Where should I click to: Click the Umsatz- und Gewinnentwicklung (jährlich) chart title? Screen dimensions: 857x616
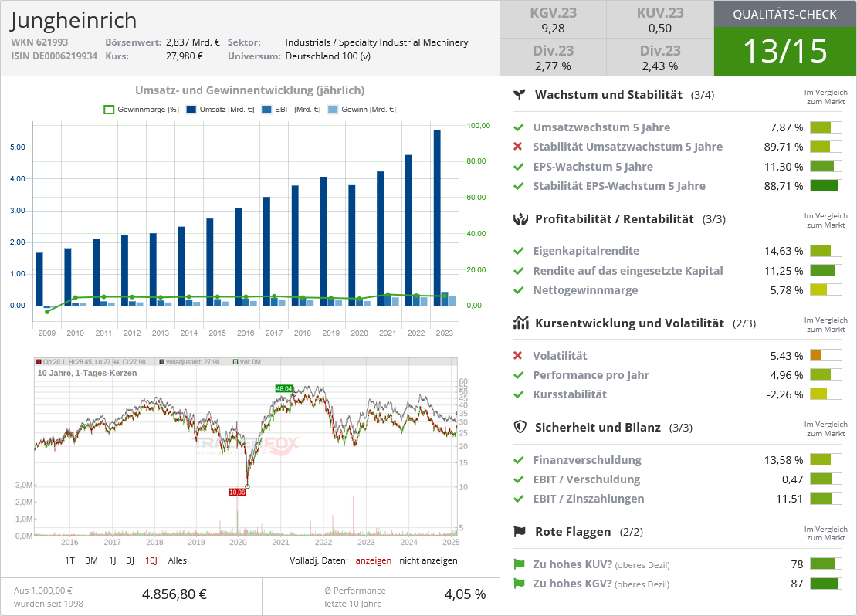(250, 90)
